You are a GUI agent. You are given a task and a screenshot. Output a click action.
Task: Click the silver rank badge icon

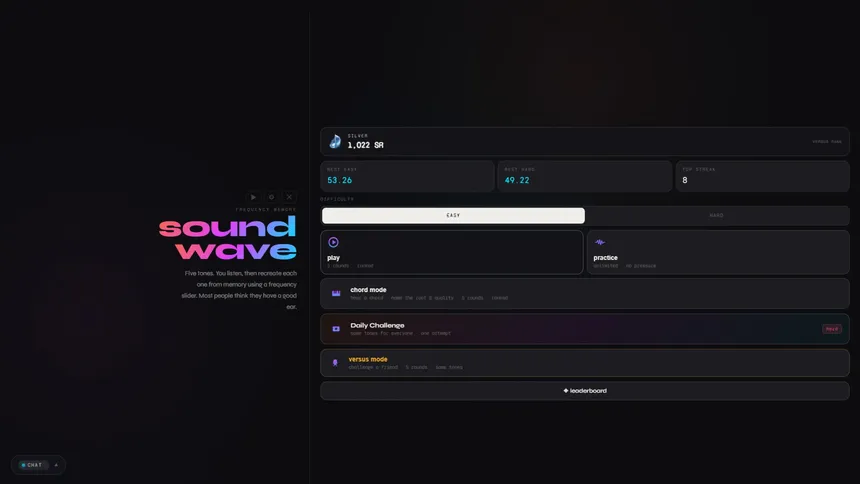(x=335, y=142)
